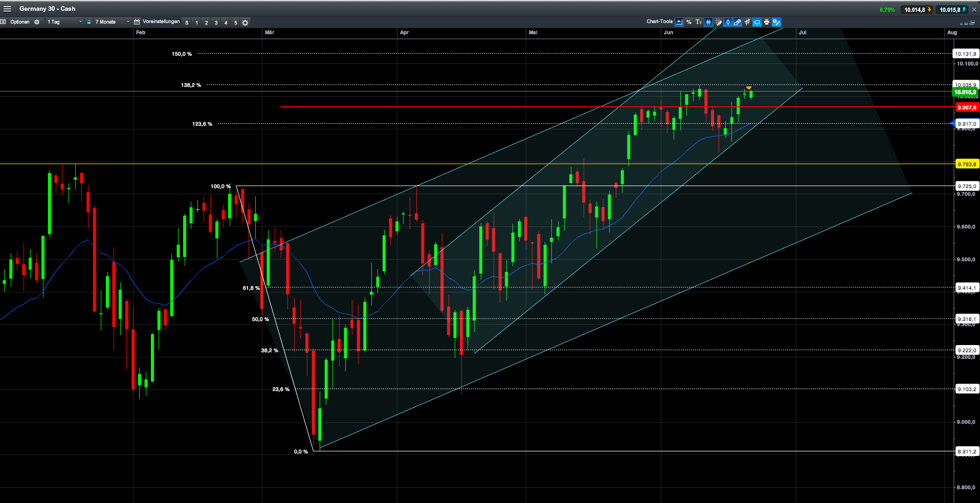The width and height of the screenshot is (980, 503).
Task: Open the Optionen menu
Action: [x=20, y=22]
